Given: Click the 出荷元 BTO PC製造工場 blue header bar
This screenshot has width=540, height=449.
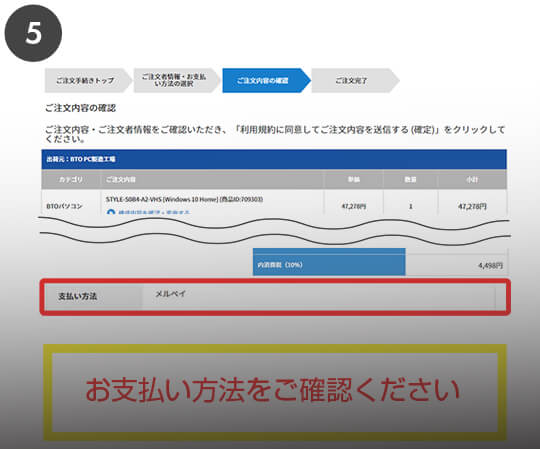Looking at the screenshot, I should [x=274, y=159].
